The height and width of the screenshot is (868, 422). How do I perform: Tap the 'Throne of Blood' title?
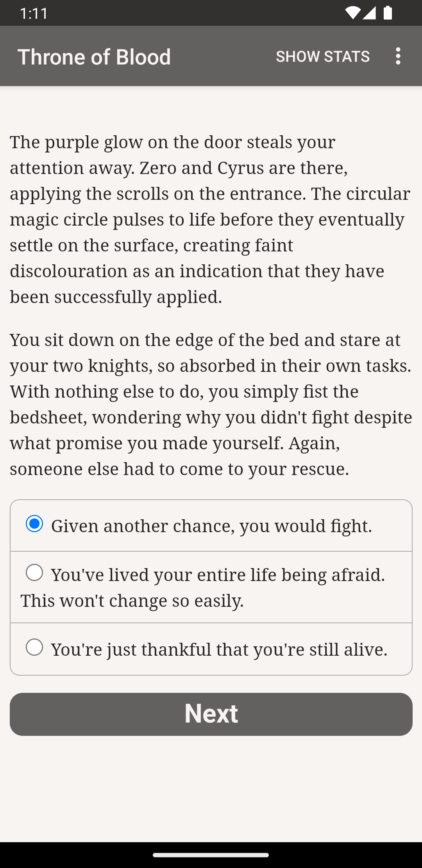pos(94,57)
